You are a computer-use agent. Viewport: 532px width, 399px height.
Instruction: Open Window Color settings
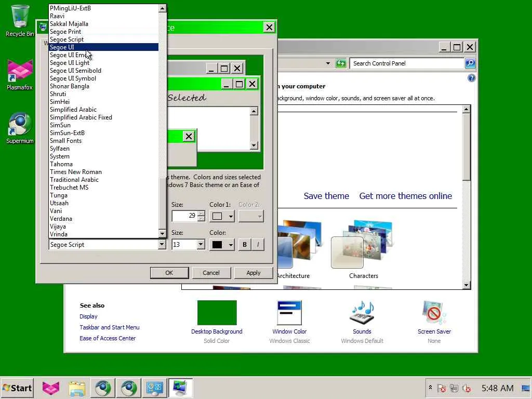pos(289,322)
